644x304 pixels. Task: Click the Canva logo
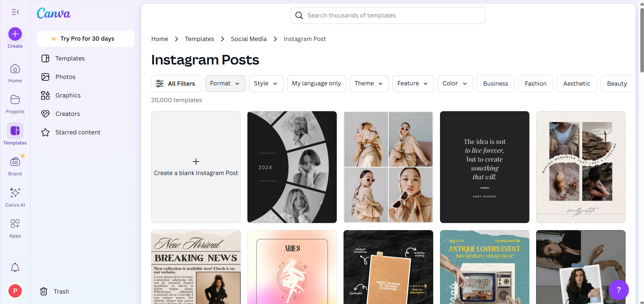(x=54, y=13)
